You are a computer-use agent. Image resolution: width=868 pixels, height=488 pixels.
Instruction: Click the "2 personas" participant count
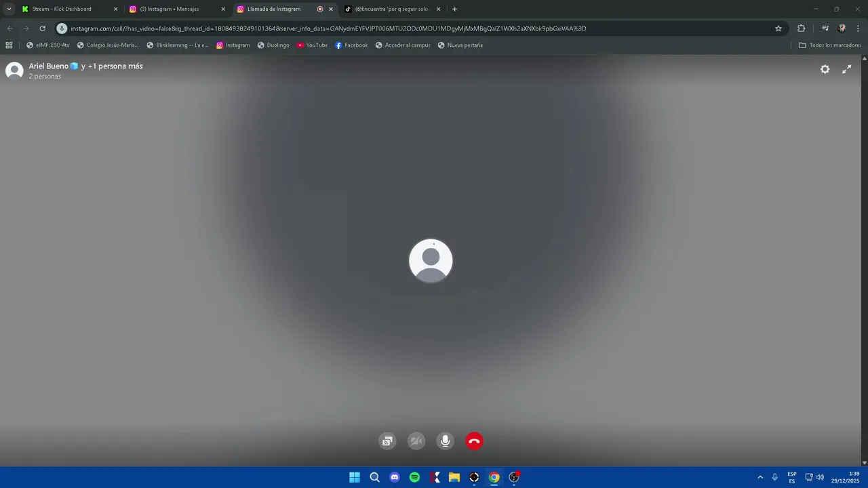[45, 77]
